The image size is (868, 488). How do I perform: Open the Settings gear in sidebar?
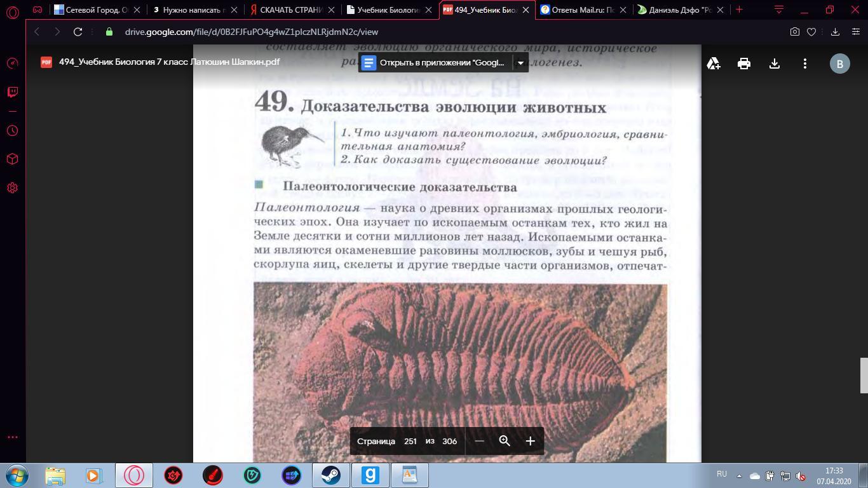[x=13, y=188]
